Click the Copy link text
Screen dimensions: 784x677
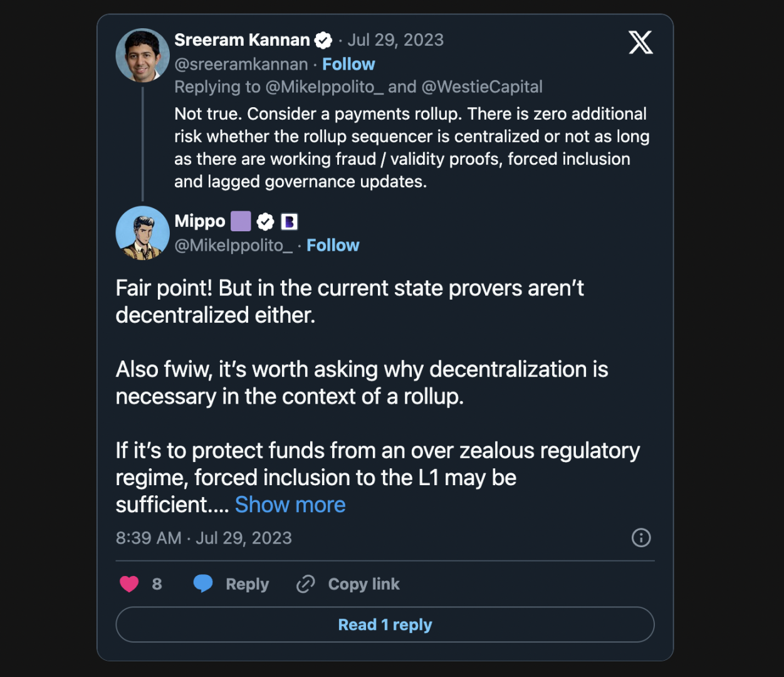click(363, 584)
